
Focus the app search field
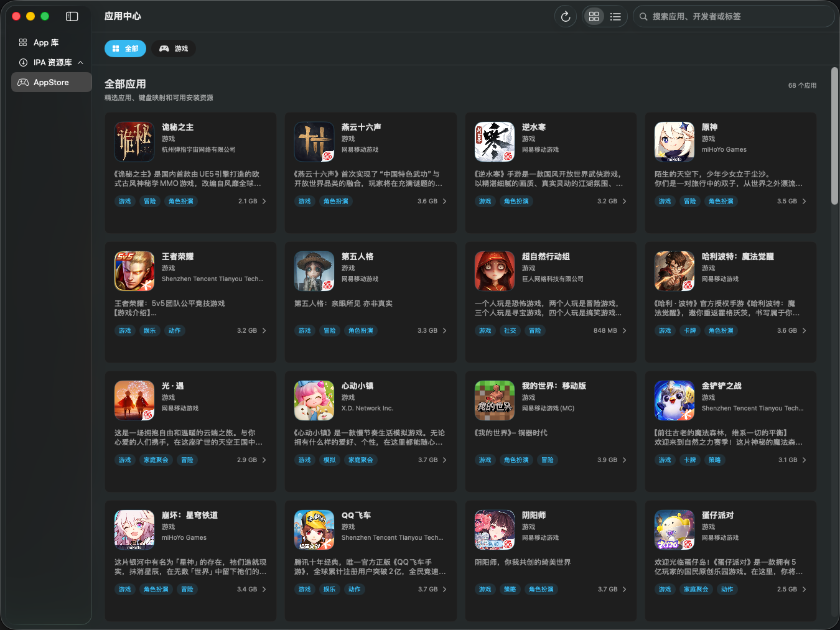734,17
